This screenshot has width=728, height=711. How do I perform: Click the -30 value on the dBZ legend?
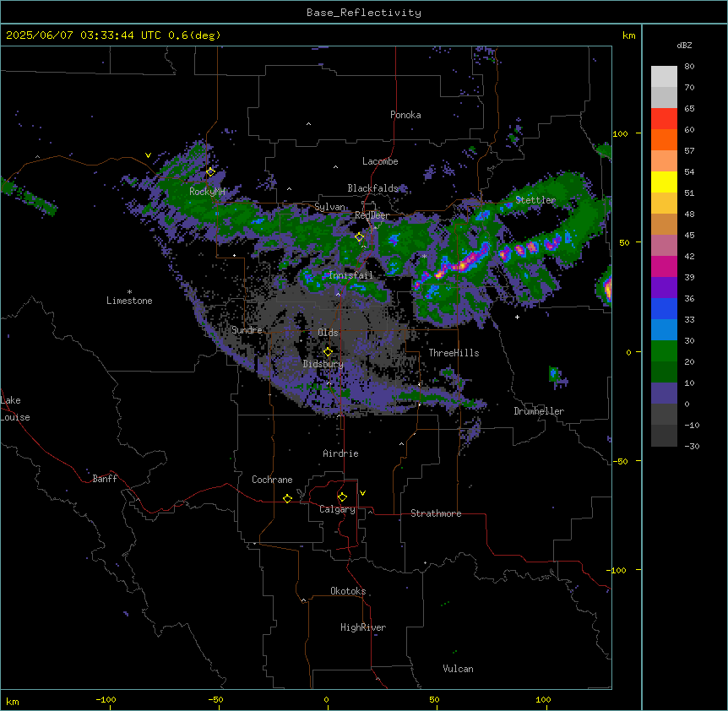tap(692, 446)
